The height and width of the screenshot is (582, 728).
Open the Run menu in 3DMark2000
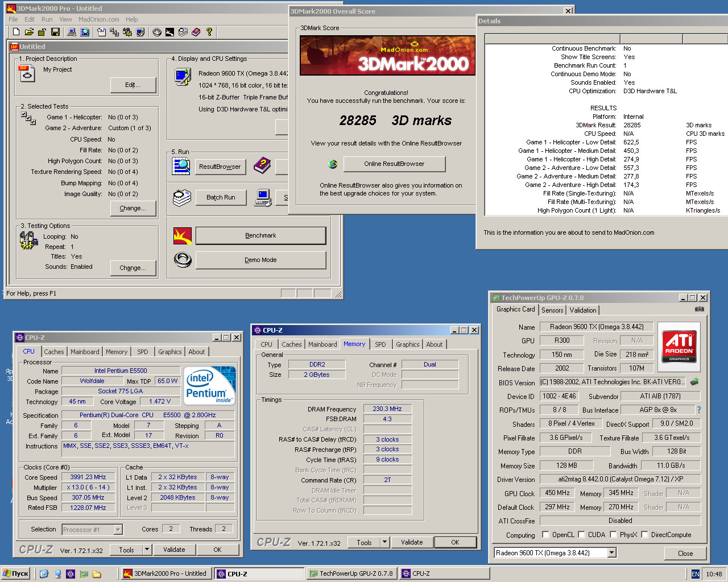pos(47,19)
